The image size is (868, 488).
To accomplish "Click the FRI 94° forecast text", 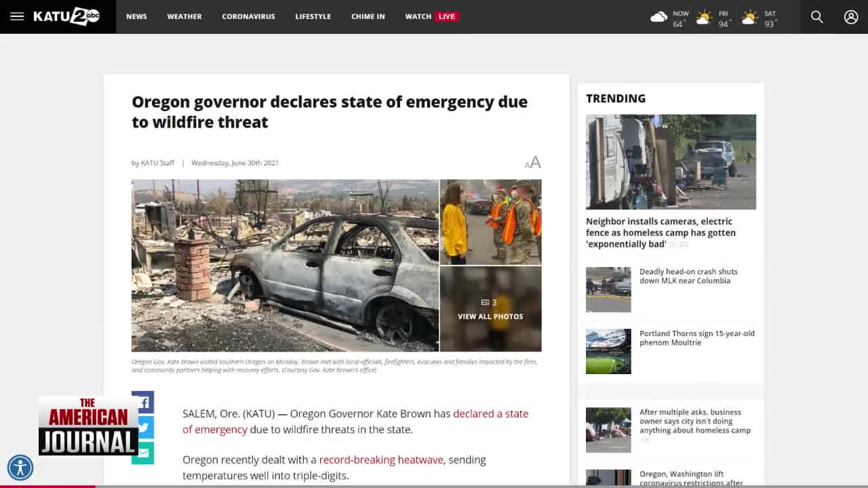I will point(724,18).
